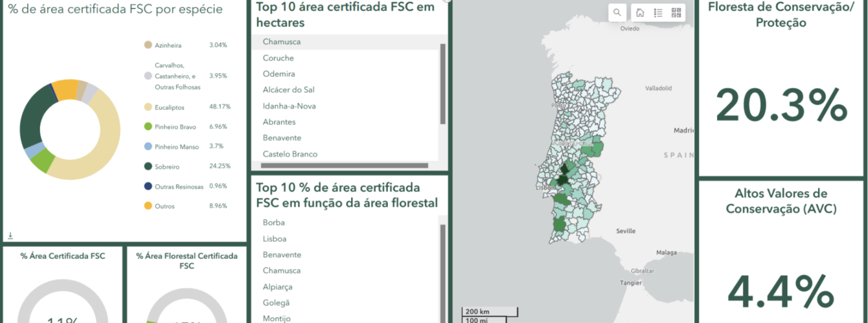Viewport: 868px width, 323px height.
Task: Click the Valladolid label on the map
Action: 659,88
